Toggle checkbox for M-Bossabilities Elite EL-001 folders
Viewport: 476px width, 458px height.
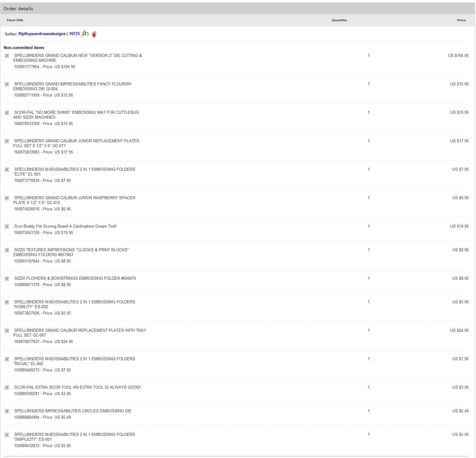7,170
